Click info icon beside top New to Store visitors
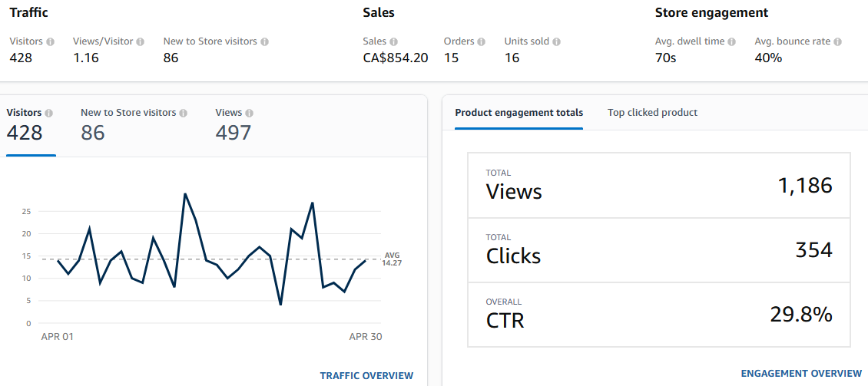The image size is (868, 386). [265, 41]
